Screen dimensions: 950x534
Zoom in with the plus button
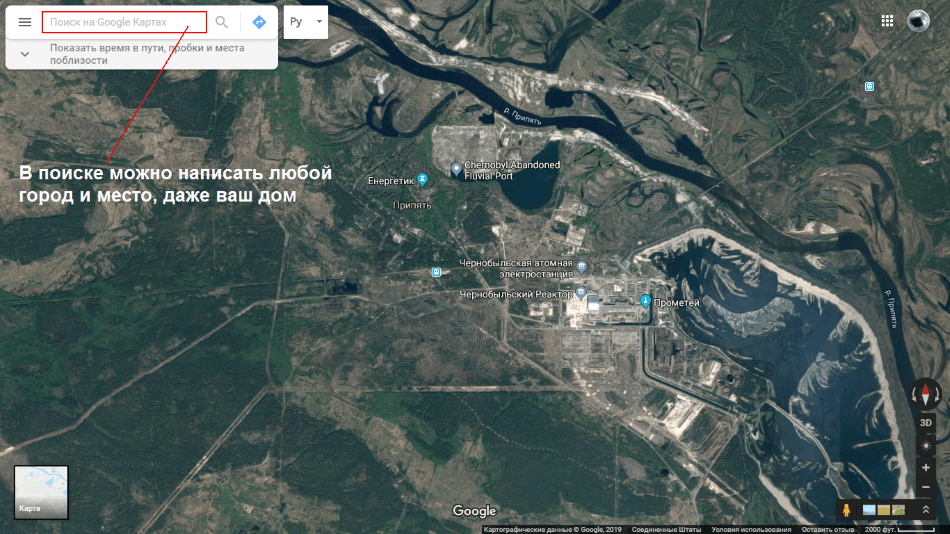[x=926, y=467]
